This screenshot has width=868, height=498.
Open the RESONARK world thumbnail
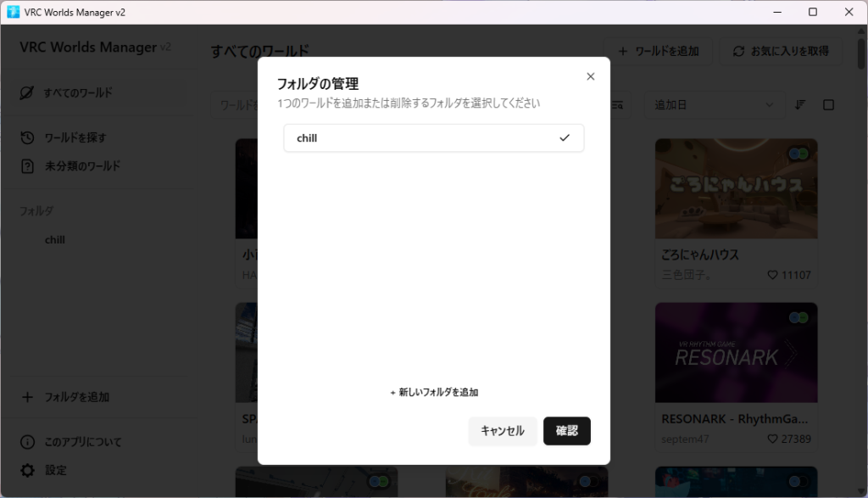coord(736,352)
